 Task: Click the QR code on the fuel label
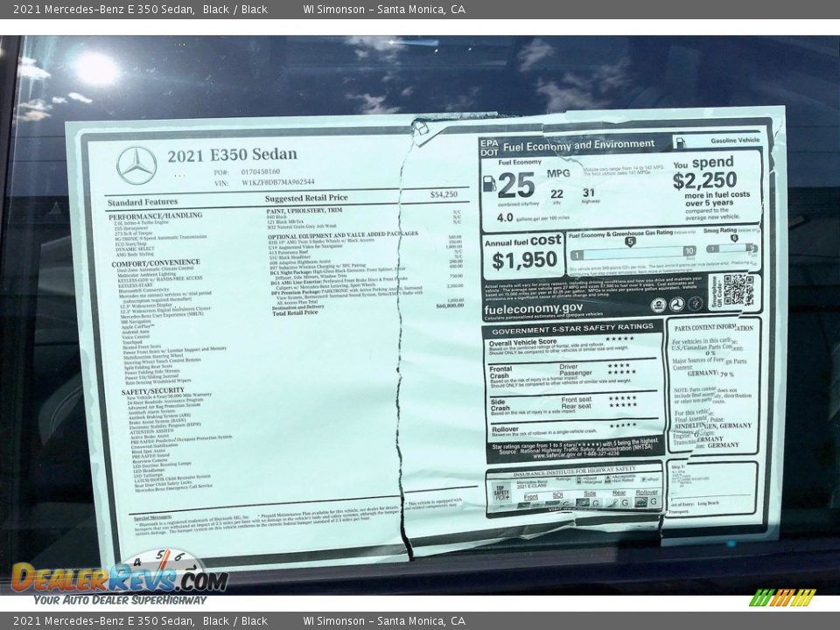tap(738, 290)
